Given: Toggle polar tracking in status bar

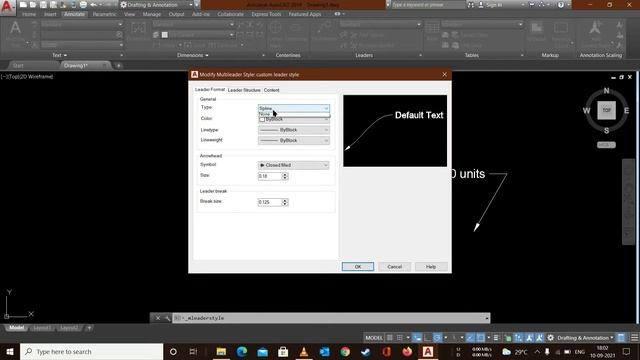Looking at the screenshot, I should point(437,338).
